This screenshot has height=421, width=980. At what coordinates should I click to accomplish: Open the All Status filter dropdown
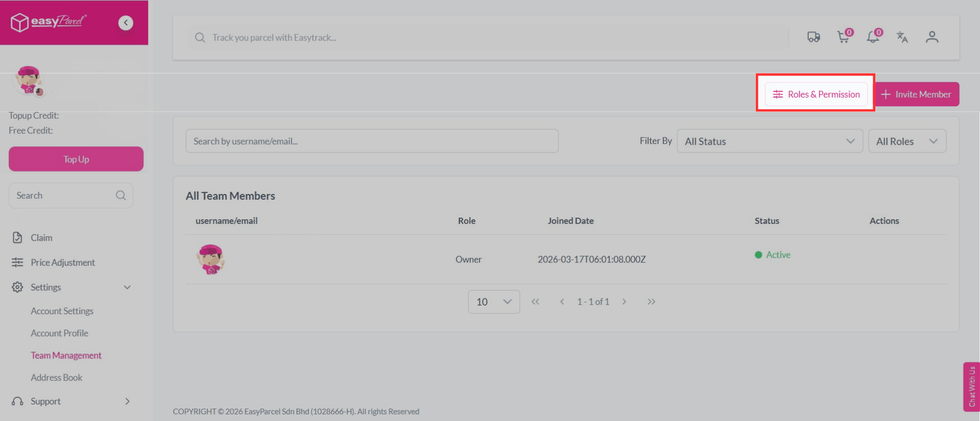[x=769, y=141]
